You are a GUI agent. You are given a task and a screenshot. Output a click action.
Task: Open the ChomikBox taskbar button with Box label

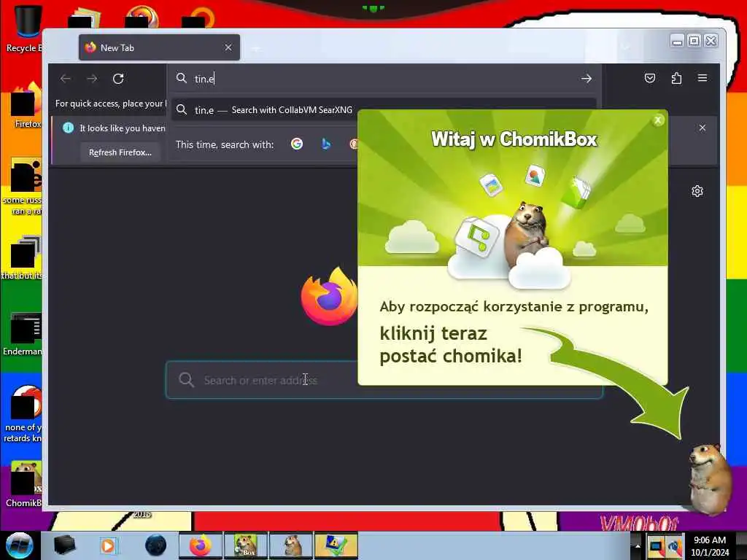click(x=245, y=545)
